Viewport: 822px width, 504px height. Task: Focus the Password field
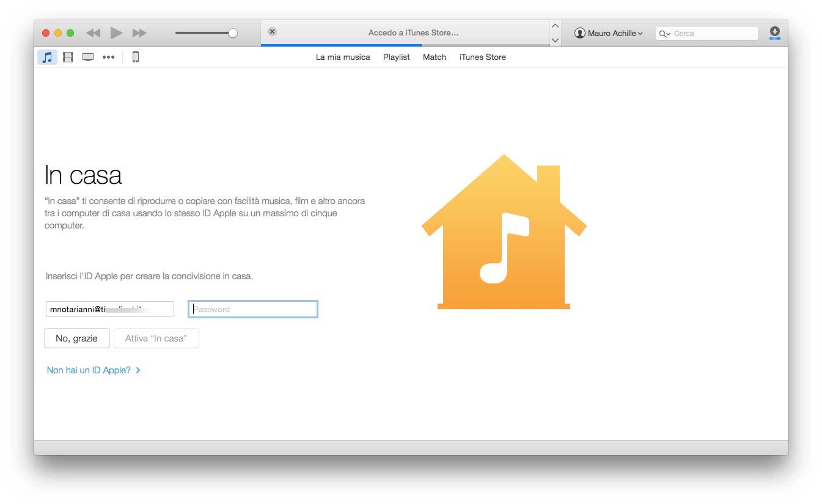(x=253, y=309)
